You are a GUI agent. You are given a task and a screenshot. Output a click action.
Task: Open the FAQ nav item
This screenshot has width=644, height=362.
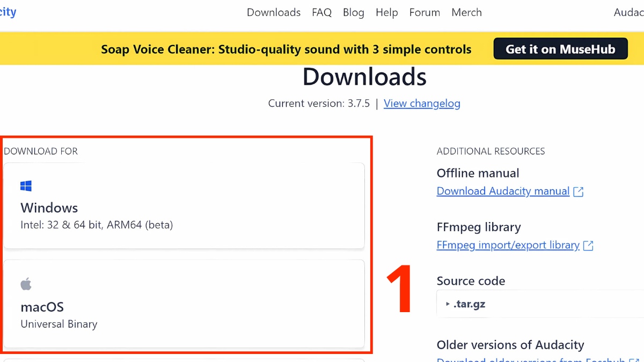tap(322, 12)
